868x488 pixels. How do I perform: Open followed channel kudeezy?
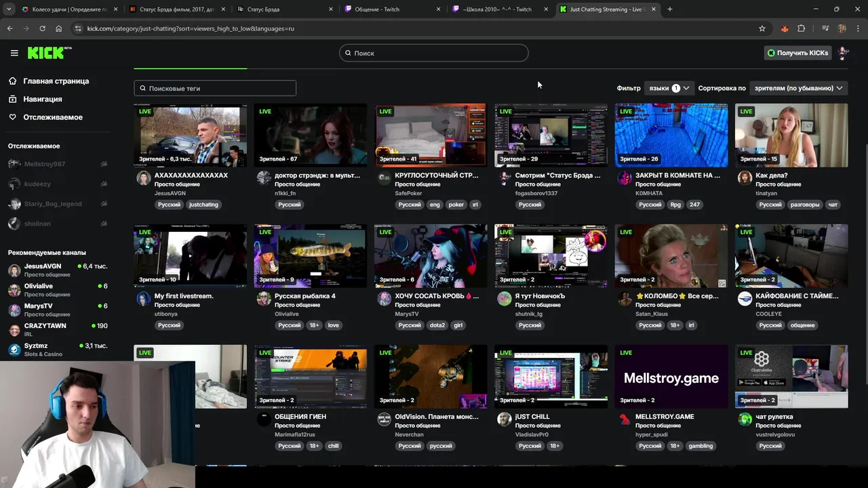pyautogui.click(x=58, y=184)
